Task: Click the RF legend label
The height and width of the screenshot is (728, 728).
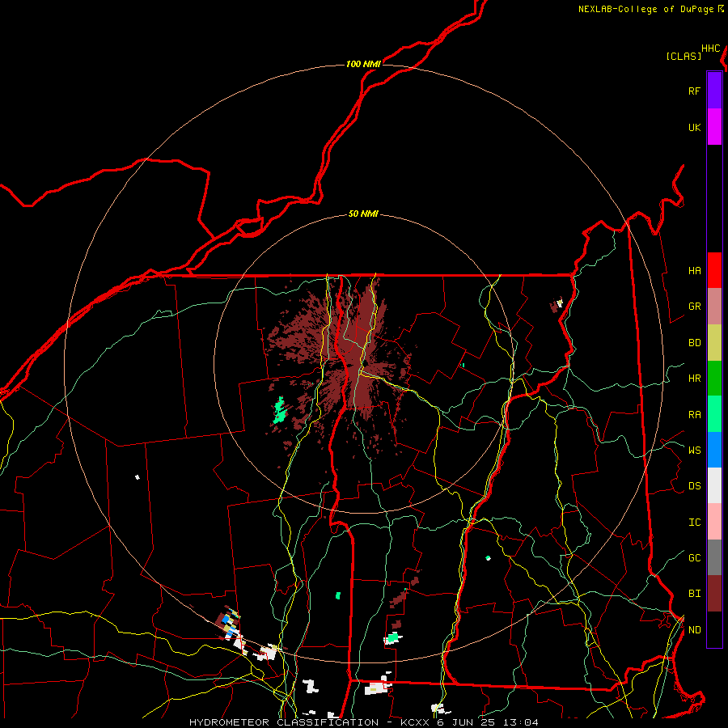Action: 694,91
